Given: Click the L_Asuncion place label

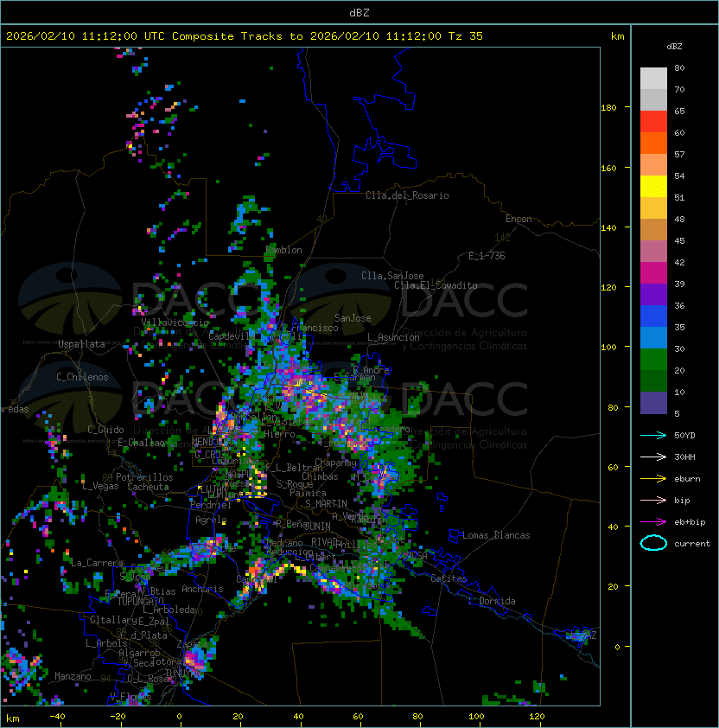Looking at the screenshot, I should point(393,337).
